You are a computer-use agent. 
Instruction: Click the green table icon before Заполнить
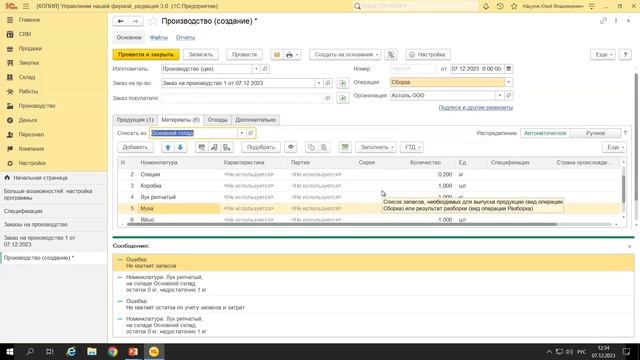[x=345, y=147]
